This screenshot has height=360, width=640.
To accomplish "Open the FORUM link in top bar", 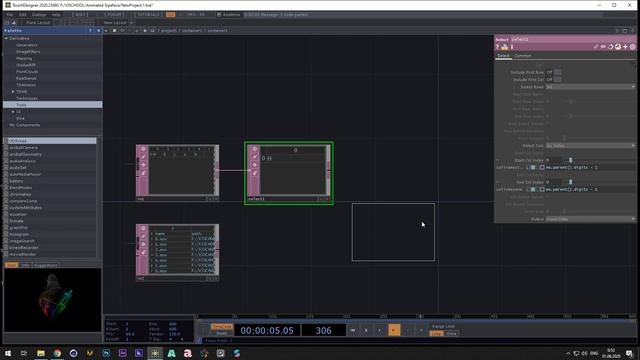I will tap(114, 15).
